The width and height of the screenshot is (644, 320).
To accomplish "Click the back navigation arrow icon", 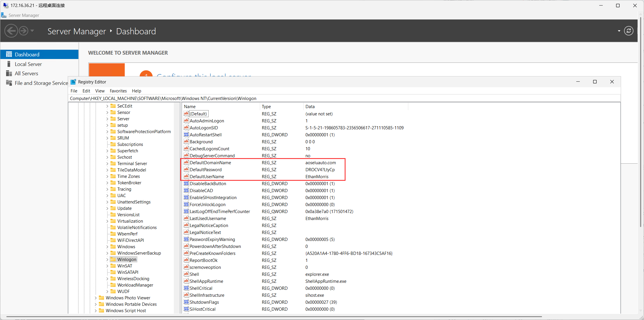I will coord(11,31).
